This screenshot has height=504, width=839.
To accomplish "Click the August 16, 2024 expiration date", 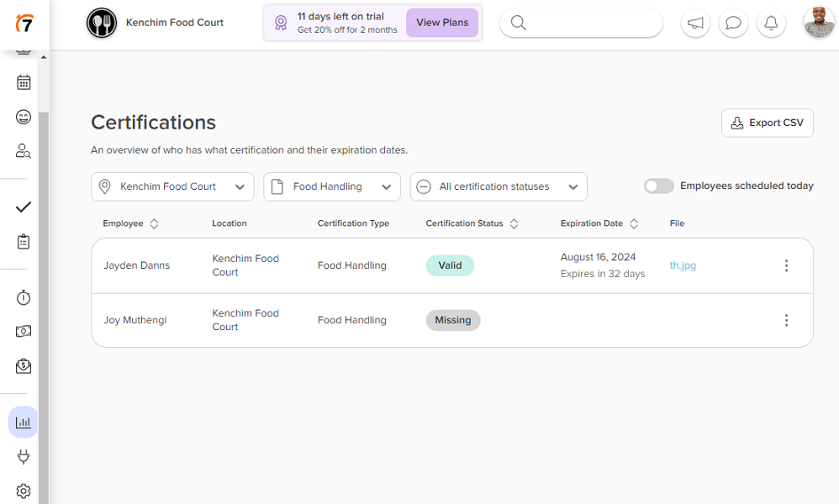I will 598,257.
